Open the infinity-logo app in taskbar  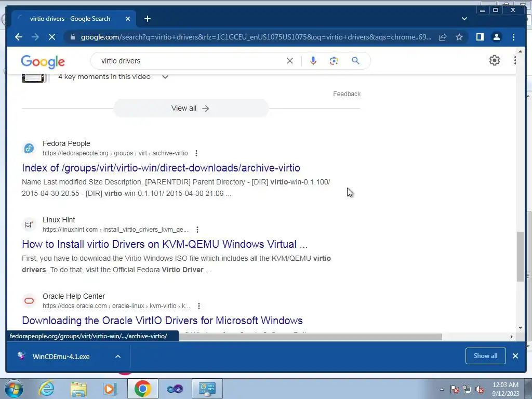coord(175,389)
